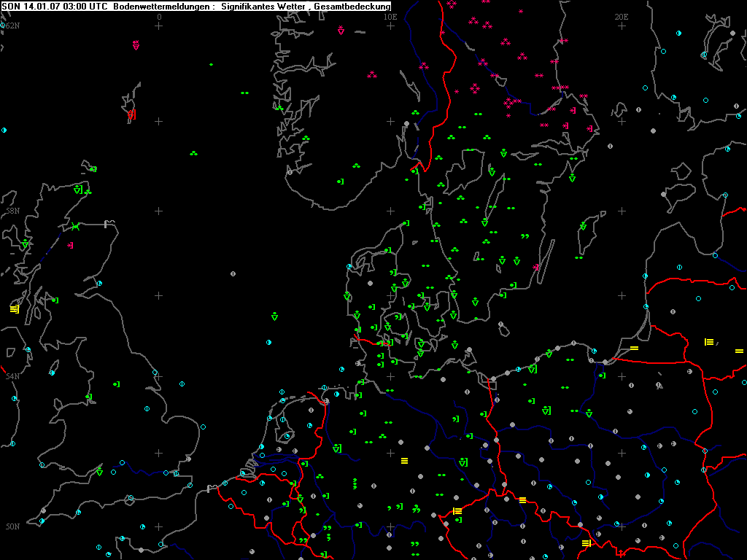Viewport: 747px width, 560px height.
Task: Click the 50N latitude label
Action: pyautogui.click(x=10, y=526)
